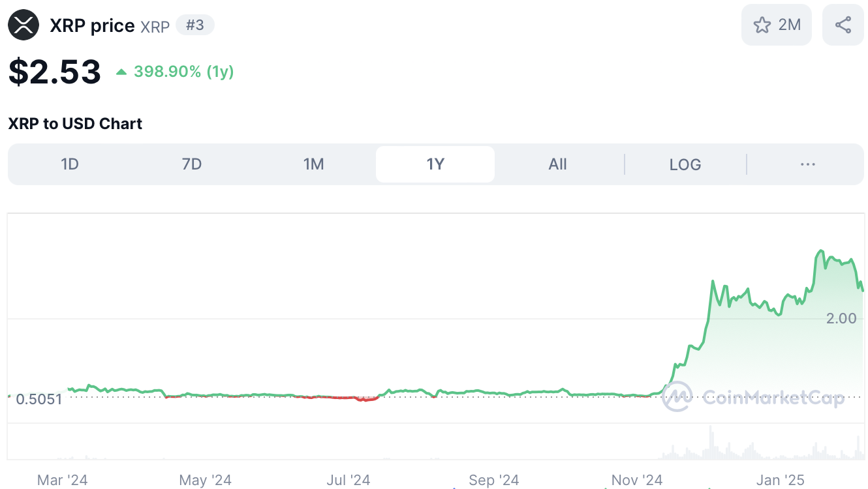Show the 1M chart range
The image size is (868, 489).
314,164
